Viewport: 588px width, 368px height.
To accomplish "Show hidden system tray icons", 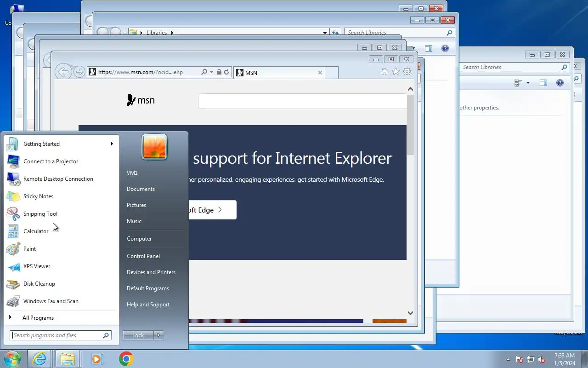I will [x=508, y=359].
